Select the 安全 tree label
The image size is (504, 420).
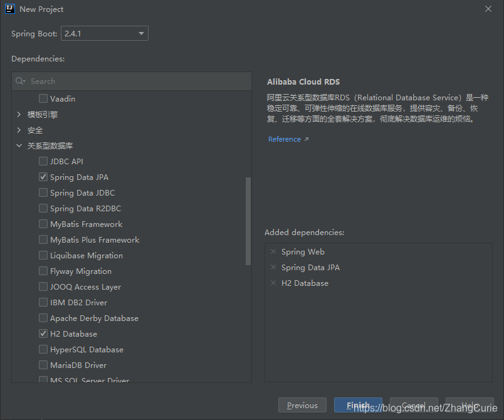coord(35,130)
